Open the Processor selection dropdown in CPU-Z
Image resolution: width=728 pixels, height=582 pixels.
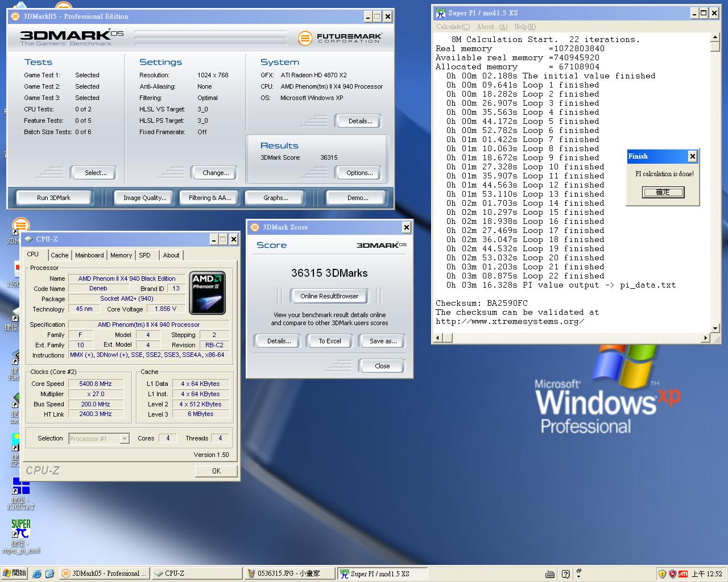[125, 438]
